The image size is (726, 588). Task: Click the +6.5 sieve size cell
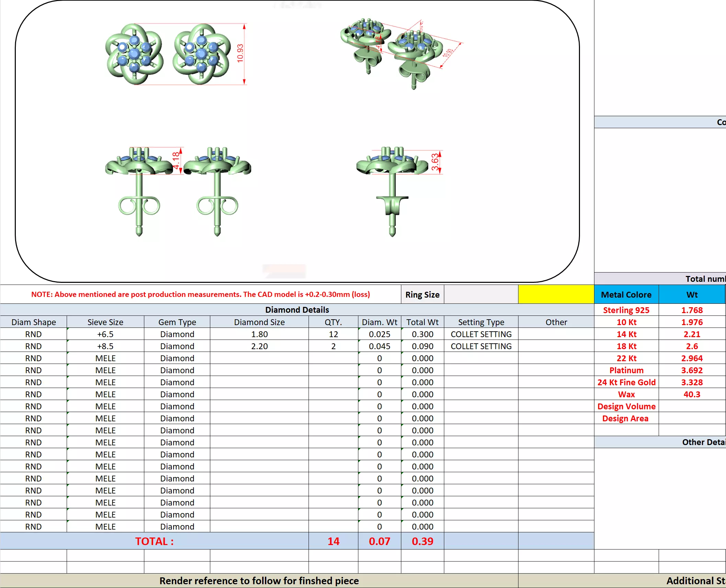[105, 334]
